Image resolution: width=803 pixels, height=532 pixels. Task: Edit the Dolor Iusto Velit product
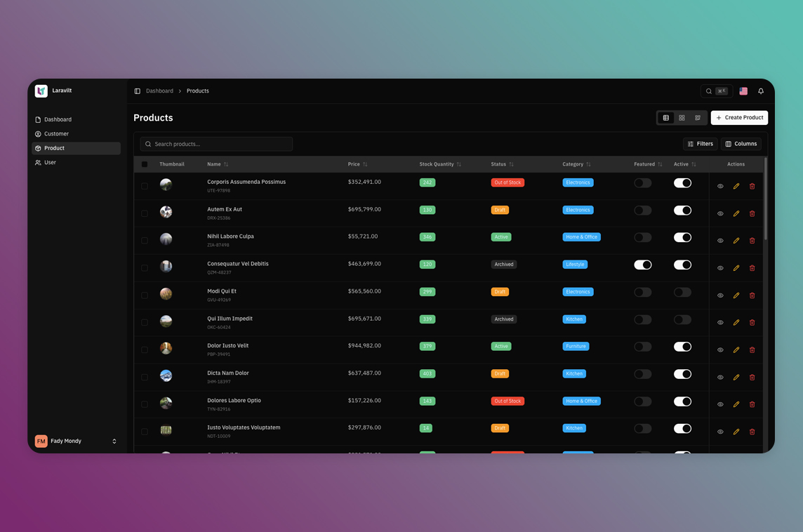[736, 350]
